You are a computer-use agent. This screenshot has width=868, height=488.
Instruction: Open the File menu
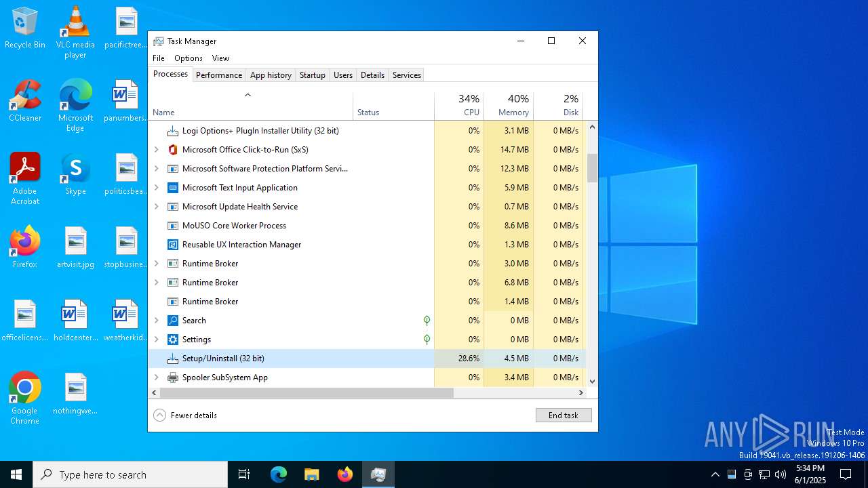point(159,58)
